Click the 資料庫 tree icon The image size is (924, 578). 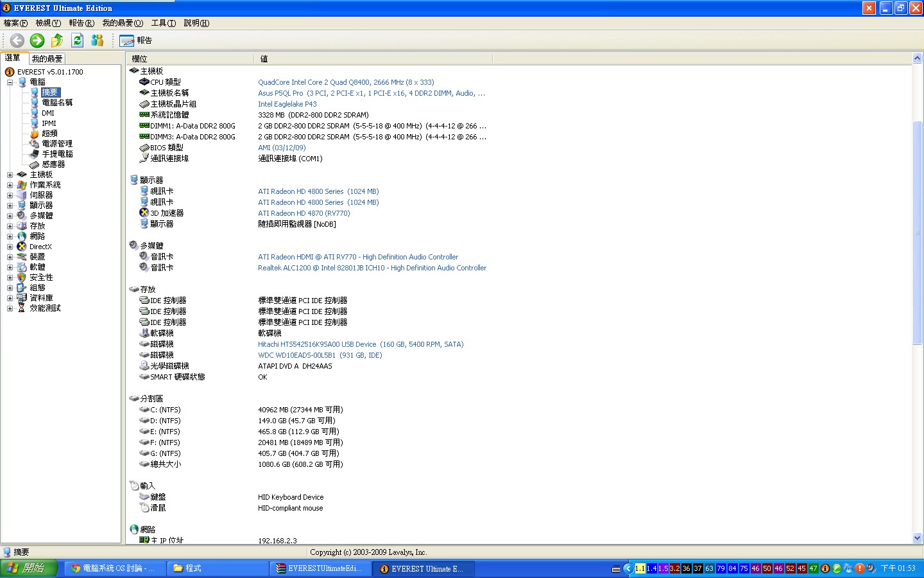[22, 298]
